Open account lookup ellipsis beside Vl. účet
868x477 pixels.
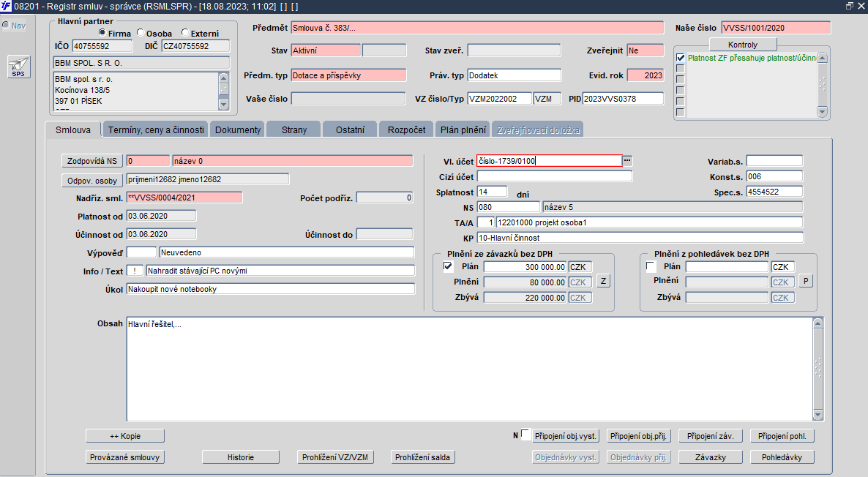(627, 160)
